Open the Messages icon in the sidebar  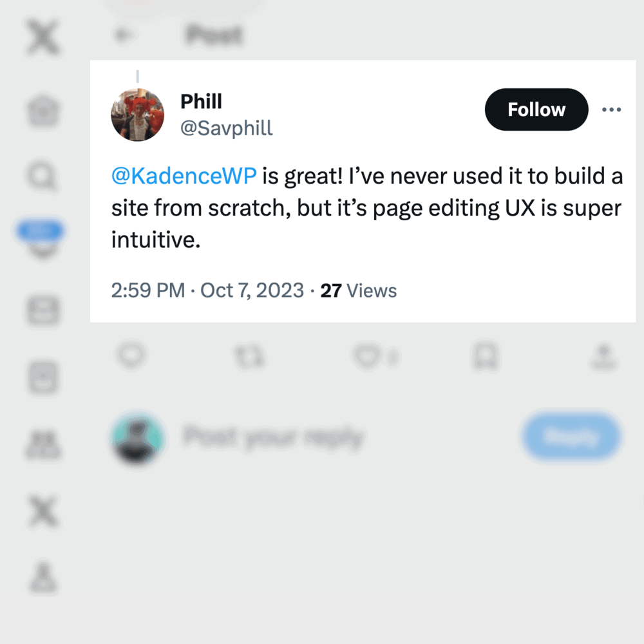pyautogui.click(x=42, y=311)
